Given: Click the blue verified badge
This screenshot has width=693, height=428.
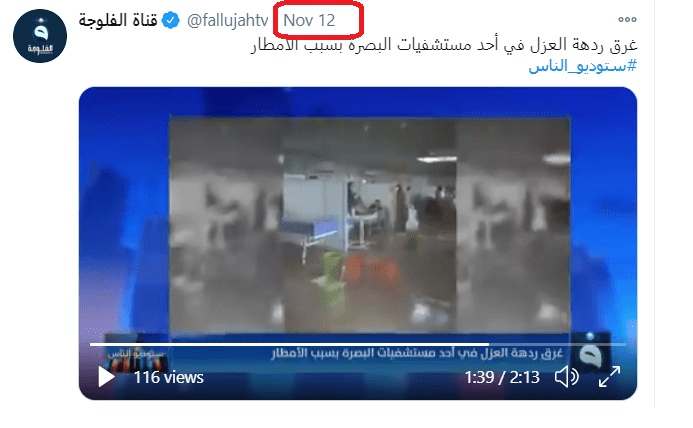Looking at the screenshot, I should point(170,20).
